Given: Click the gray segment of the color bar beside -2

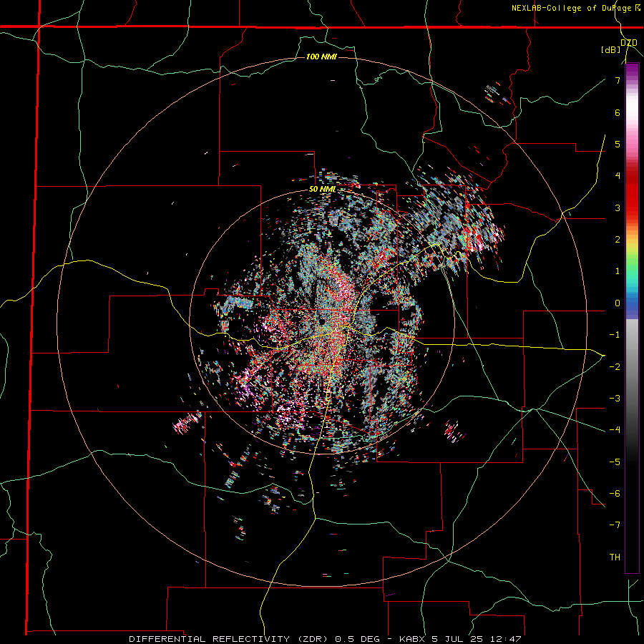Looking at the screenshot, I should tap(632, 366).
